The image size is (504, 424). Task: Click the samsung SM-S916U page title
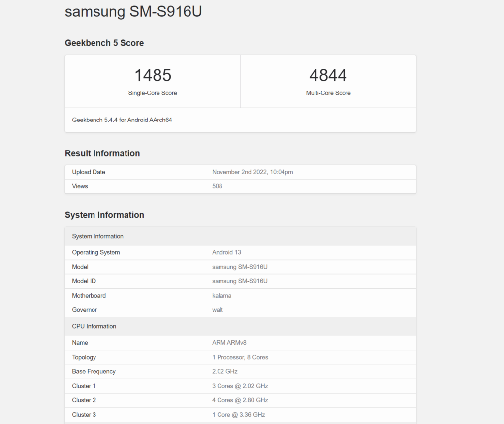(x=133, y=12)
